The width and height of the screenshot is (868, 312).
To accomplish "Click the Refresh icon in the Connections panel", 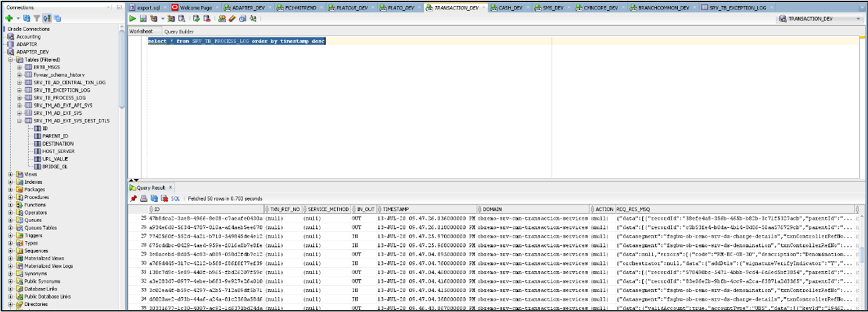I will click(27, 18).
